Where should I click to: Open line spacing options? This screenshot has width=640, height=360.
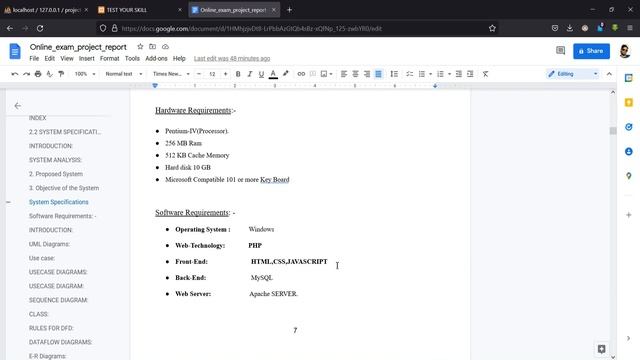[394, 74]
